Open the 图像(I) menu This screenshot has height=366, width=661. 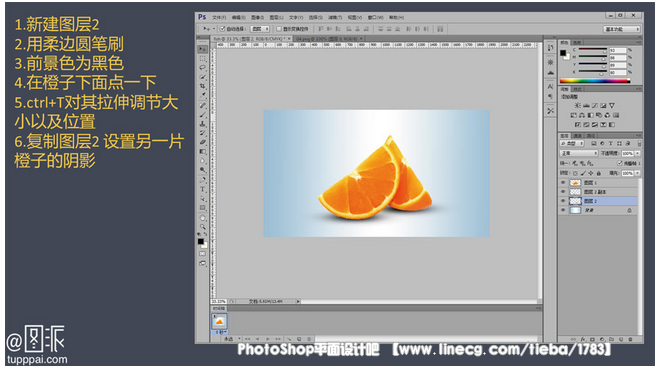(x=257, y=18)
